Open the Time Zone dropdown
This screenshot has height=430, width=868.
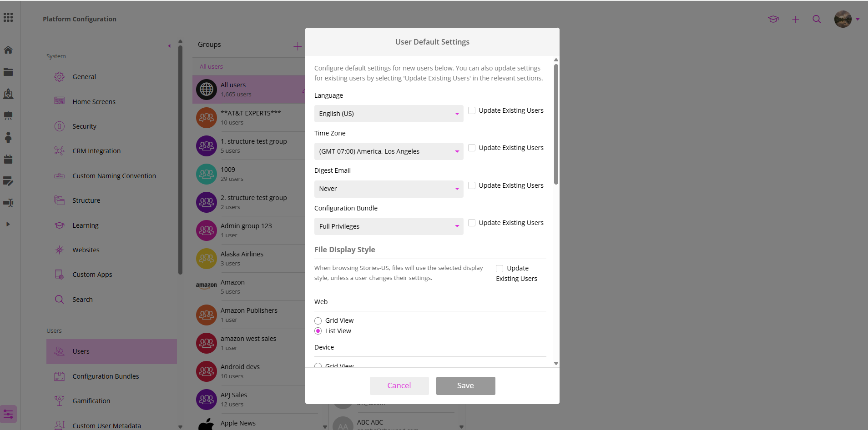(x=389, y=151)
